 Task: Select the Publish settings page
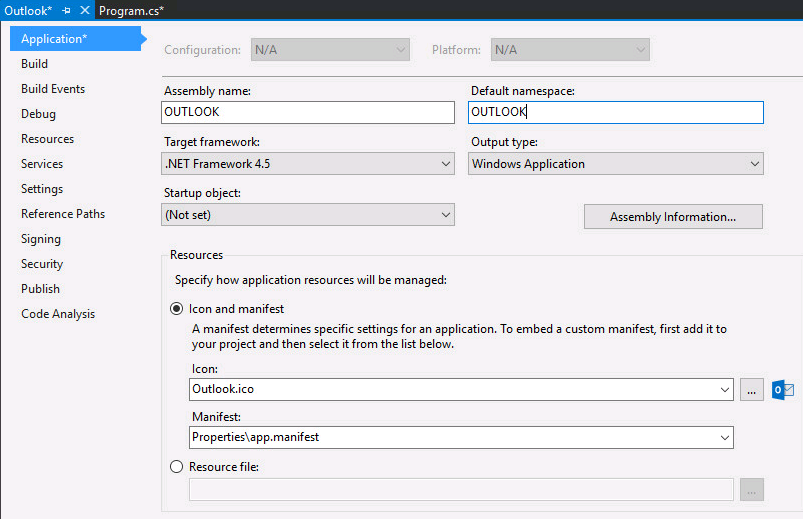(41, 289)
